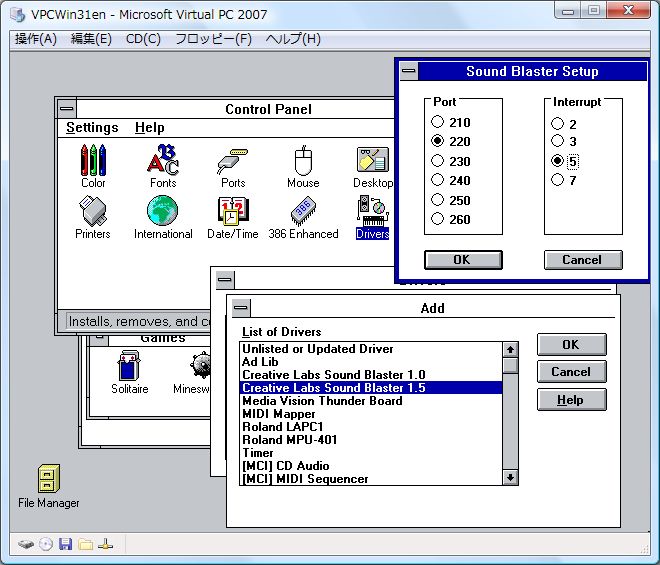Open the ヘルプ(H) menu in Virtual PC
Screen dimensions: 660x565
click(x=293, y=39)
